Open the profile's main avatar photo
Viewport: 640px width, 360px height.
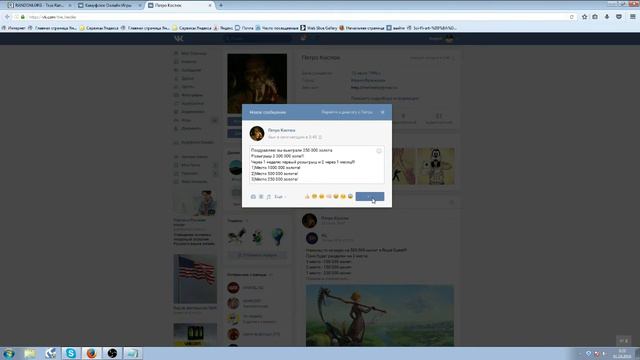coord(257,83)
